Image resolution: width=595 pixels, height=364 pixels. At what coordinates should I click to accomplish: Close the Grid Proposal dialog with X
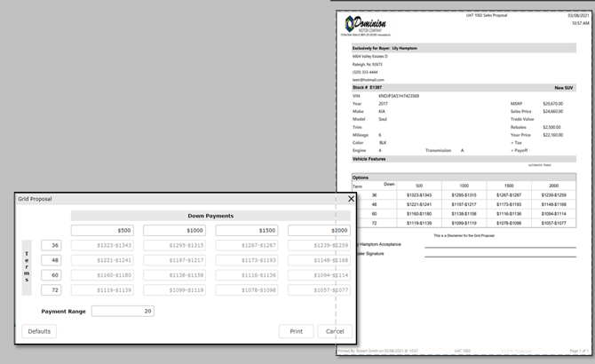[350, 199]
